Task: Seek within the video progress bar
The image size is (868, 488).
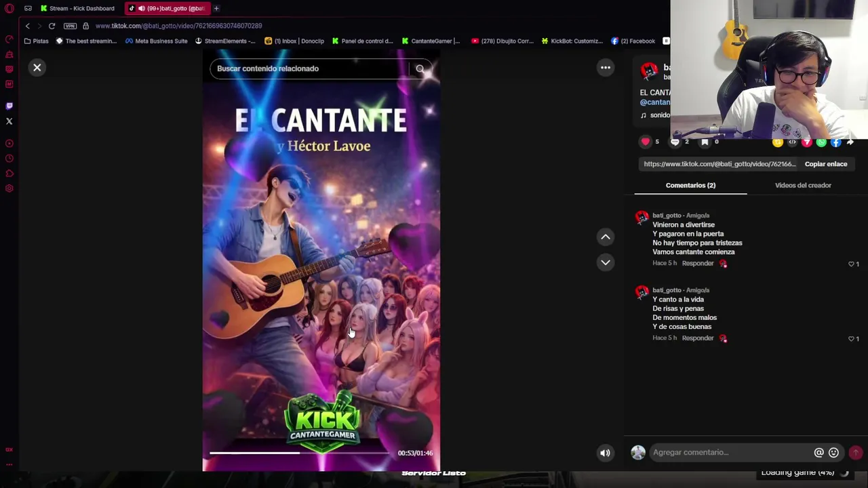Action: tap(300, 453)
